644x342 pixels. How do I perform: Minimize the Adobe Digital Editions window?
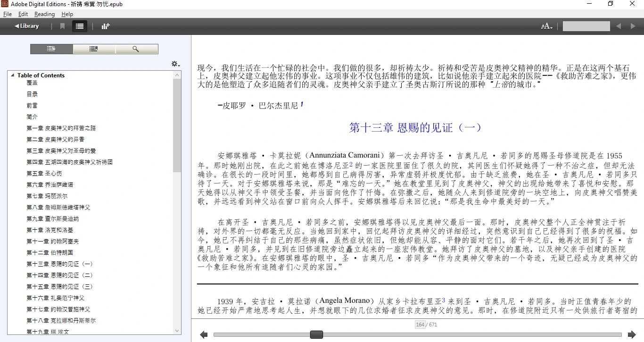[589, 4]
